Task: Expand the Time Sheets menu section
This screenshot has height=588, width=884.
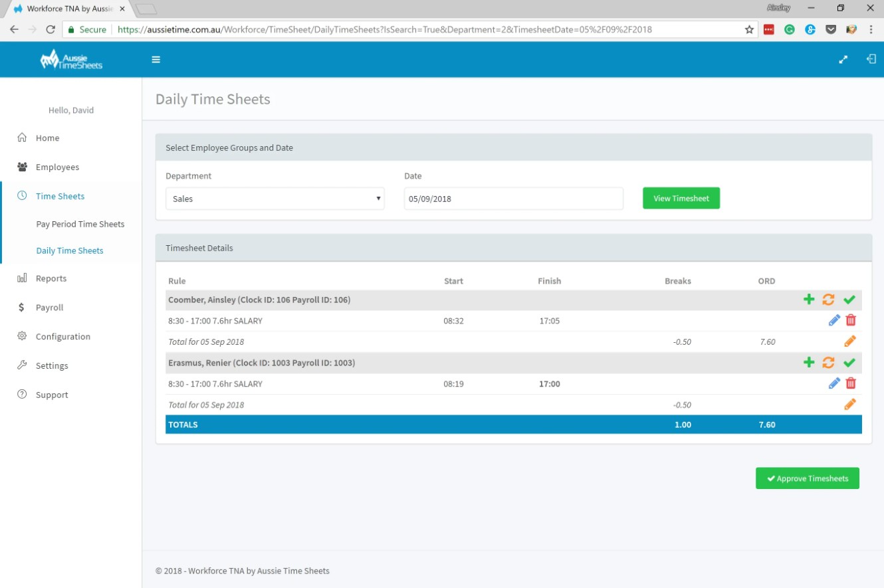Action: coord(60,196)
